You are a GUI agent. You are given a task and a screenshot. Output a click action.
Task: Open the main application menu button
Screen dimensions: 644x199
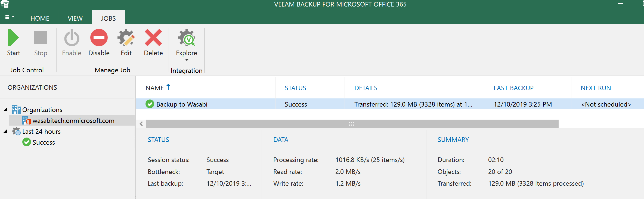click(x=10, y=17)
